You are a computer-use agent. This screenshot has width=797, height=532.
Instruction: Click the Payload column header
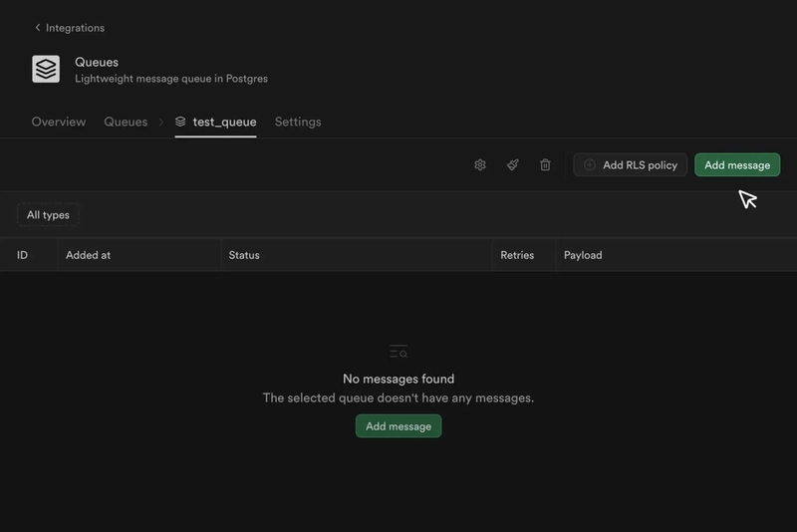(x=583, y=255)
